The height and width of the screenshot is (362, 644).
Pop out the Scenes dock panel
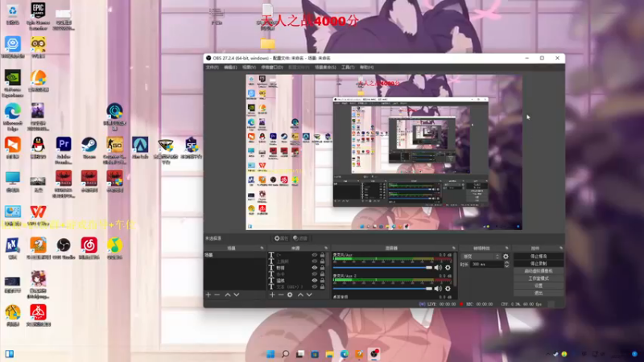(x=262, y=248)
